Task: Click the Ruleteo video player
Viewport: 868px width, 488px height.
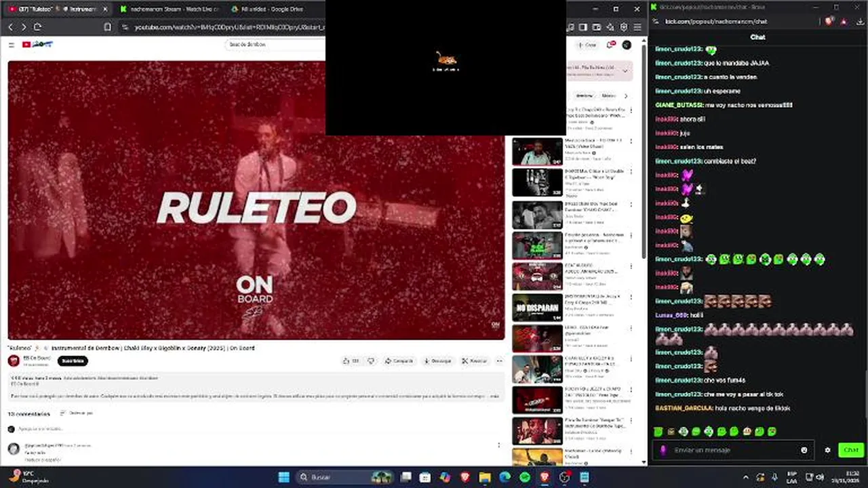Action: click(256, 201)
